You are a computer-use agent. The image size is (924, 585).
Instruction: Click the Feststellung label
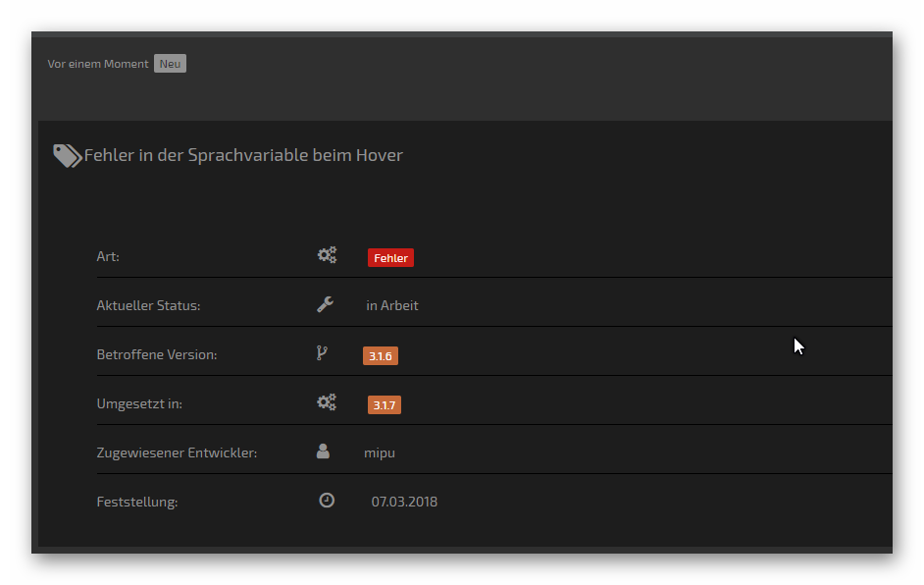click(137, 502)
